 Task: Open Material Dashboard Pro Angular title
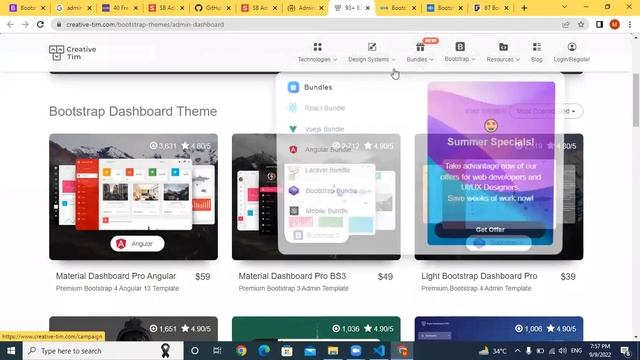116,276
